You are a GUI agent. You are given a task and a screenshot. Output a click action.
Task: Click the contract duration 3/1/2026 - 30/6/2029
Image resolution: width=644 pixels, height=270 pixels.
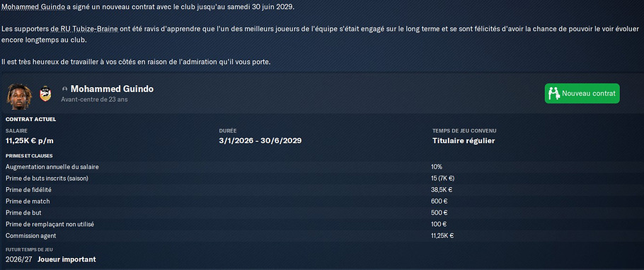pos(260,141)
